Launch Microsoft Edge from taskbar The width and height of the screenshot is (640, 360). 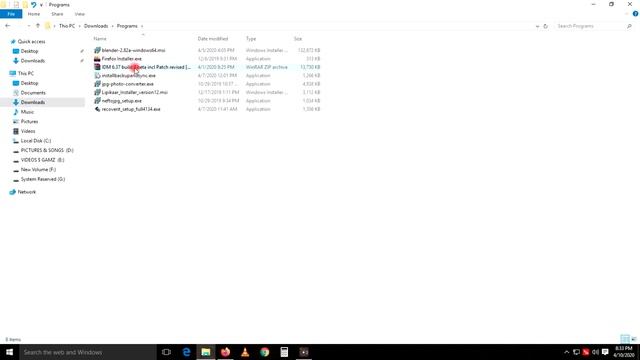187,352
